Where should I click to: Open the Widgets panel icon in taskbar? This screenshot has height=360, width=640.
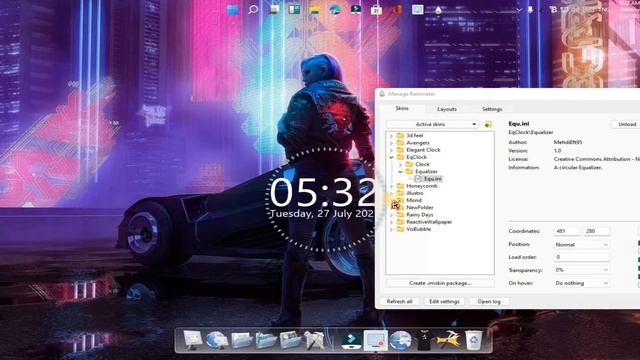[294, 9]
